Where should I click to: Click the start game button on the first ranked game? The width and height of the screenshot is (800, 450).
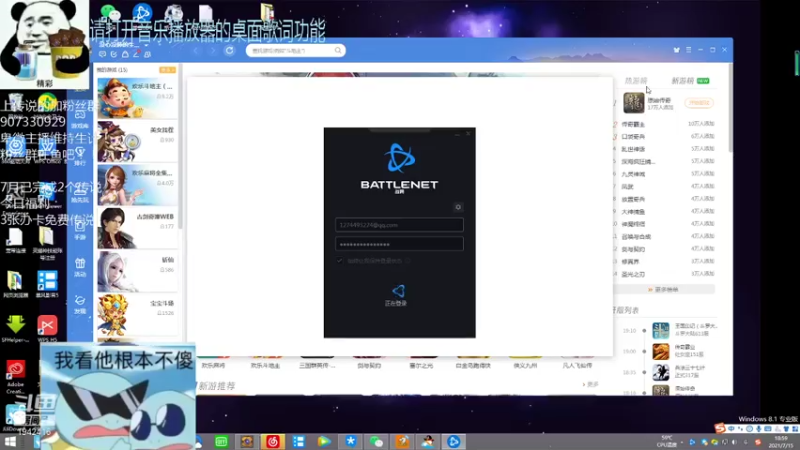[699, 103]
